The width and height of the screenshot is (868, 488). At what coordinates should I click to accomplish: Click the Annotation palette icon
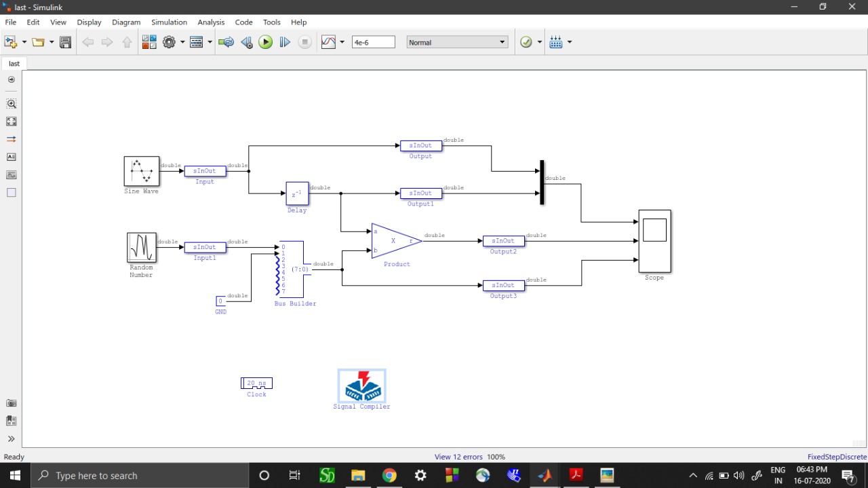(12, 157)
